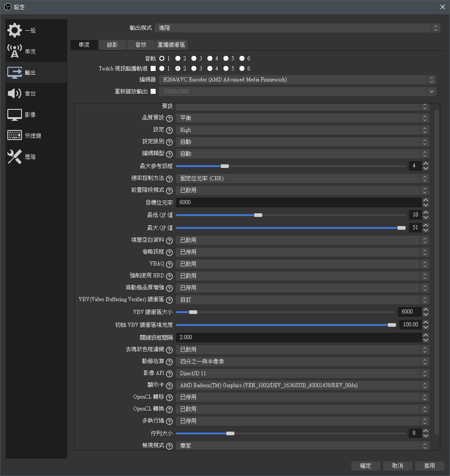This screenshot has height=476, width=450.
Task: Open the 動態估算 dropdown
Action: [x=303, y=362]
